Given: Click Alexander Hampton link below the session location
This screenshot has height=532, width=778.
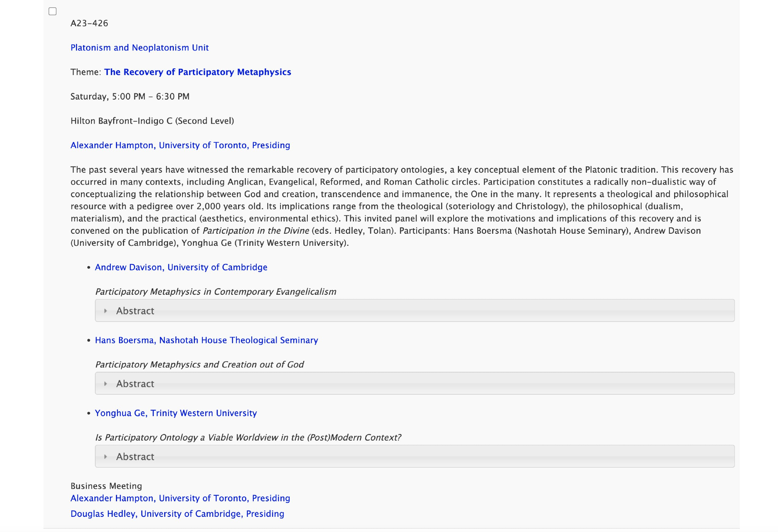Looking at the screenshot, I should [180, 145].
